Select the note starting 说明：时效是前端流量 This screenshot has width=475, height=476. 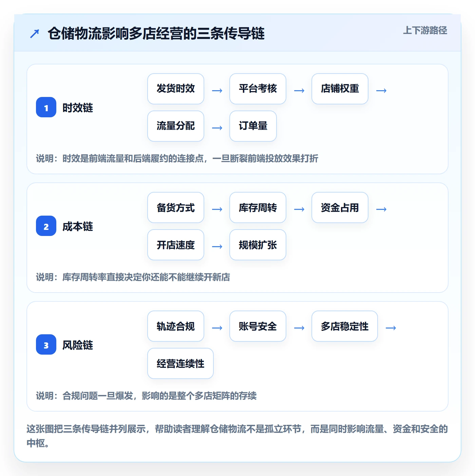pos(177,158)
